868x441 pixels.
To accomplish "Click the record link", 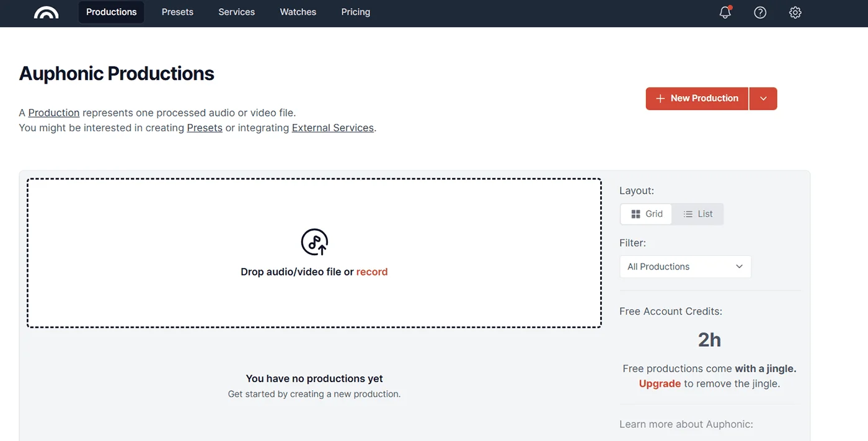I will point(372,272).
